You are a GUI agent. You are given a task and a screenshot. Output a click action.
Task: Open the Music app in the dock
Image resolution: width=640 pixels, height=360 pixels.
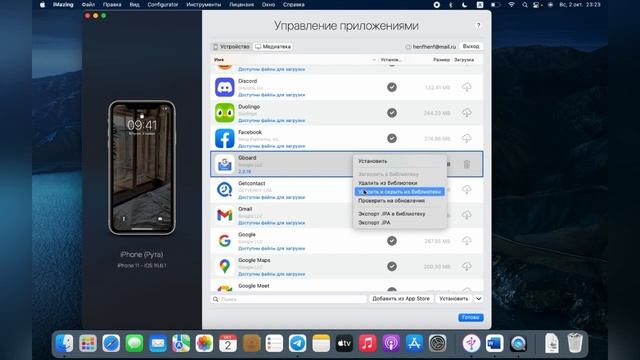pyautogui.click(x=367, y=343)
